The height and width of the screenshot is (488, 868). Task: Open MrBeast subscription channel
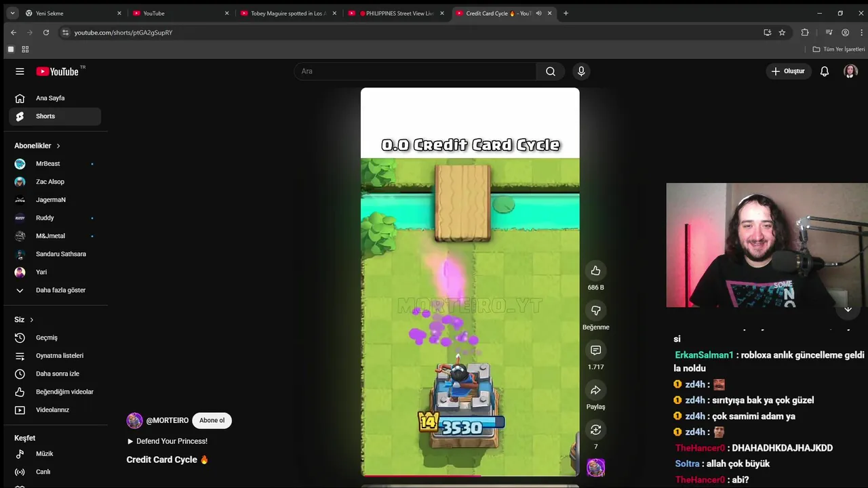55,163
